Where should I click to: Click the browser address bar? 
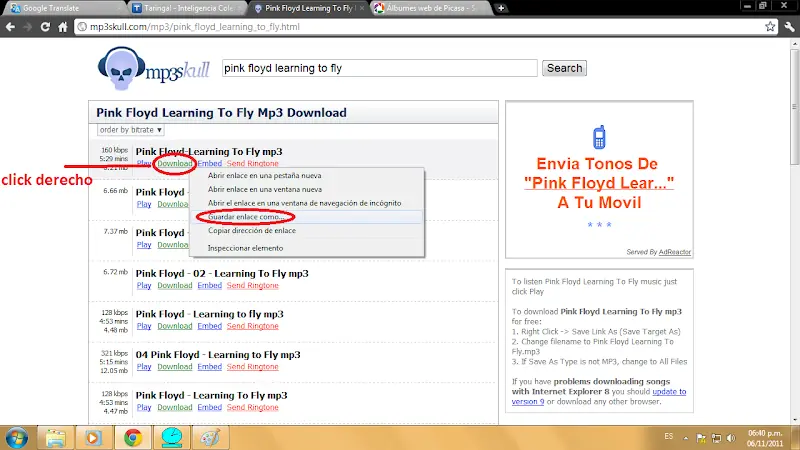pyautogui.click(x=420, y=27)
